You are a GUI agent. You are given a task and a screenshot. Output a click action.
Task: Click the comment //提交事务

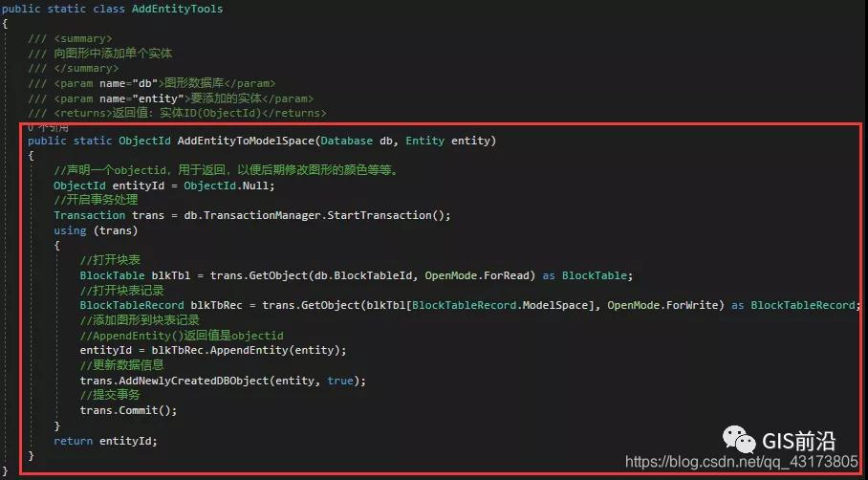[110, 395]
